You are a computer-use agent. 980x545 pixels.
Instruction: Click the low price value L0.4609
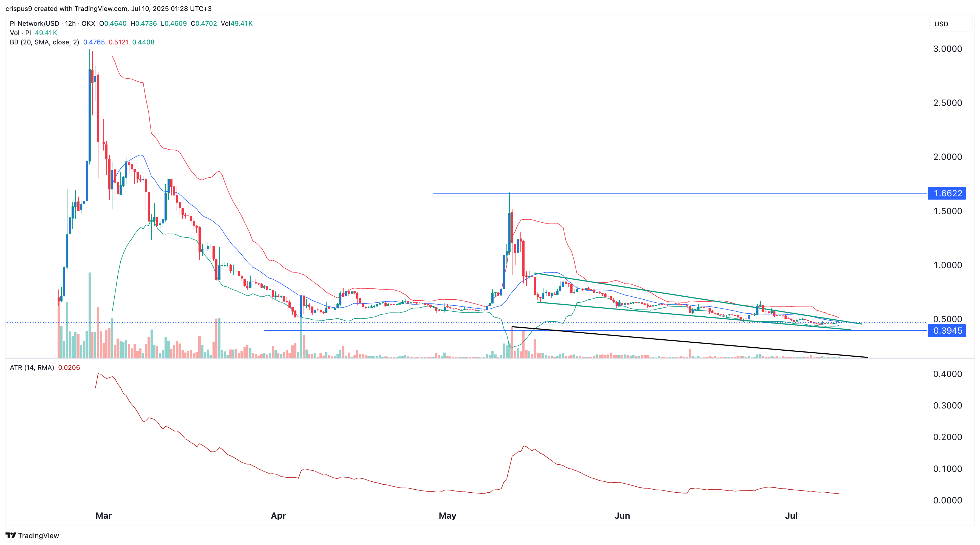click(174, 24)
